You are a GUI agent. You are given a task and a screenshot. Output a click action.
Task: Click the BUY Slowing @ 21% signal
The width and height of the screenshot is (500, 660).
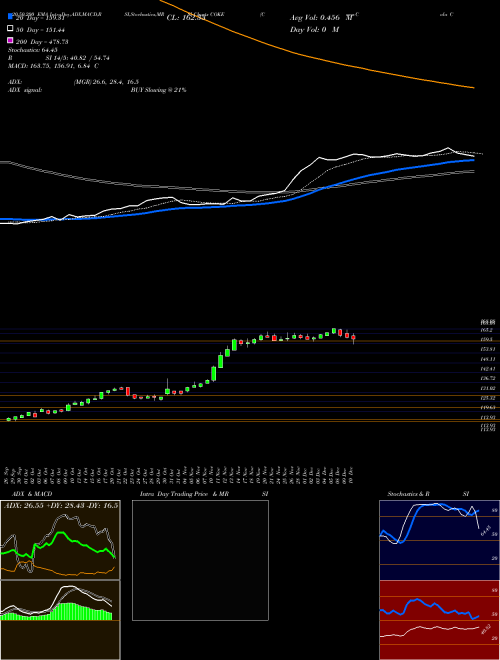[x=159, y=90]
